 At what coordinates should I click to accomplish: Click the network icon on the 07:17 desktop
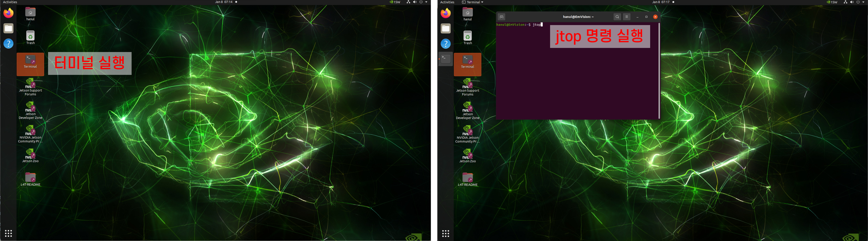845,2
